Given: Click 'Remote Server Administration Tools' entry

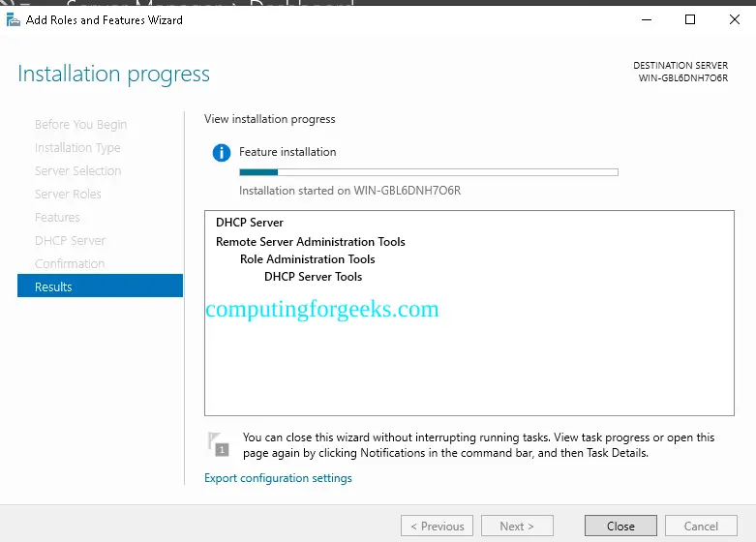Looking at the screenshot, I should click(x=311, y=242).
